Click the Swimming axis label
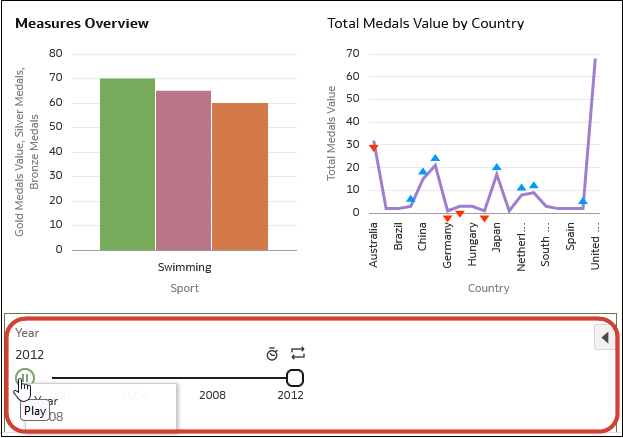 tap(184, 267)
